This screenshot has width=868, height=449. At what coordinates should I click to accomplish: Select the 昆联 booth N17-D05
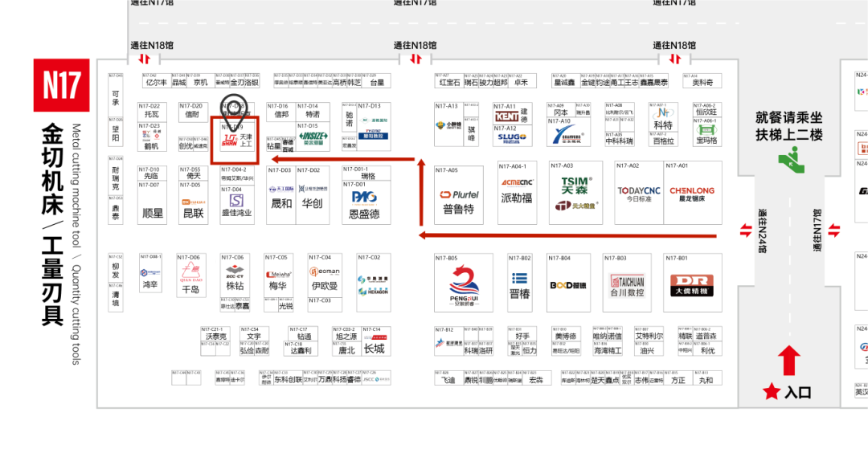[x=193, y=203]
